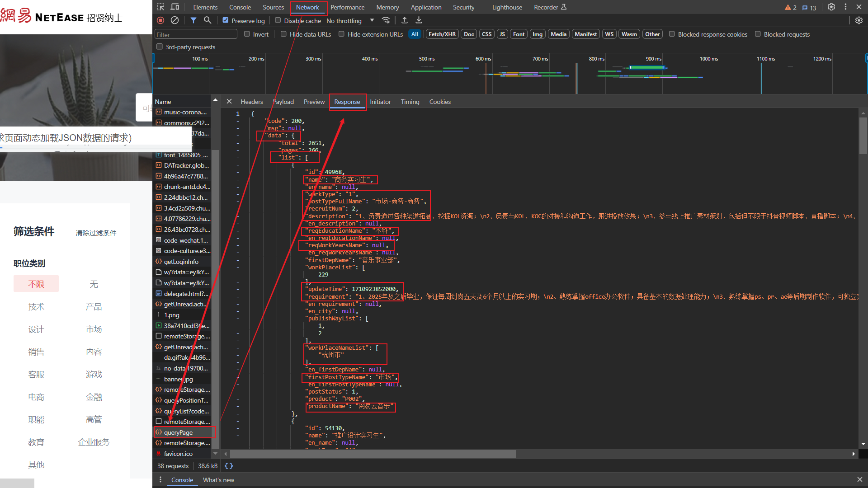Viewport: 868px width, 488px height.
Task: Close the console drawer
Action: pyautogui.click(x=859, y=479)
